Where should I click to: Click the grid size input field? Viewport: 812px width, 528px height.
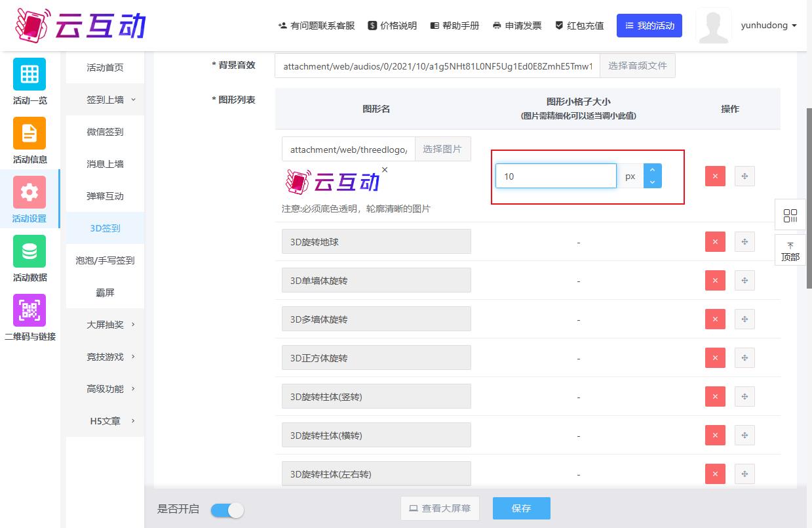coord(555,176)
